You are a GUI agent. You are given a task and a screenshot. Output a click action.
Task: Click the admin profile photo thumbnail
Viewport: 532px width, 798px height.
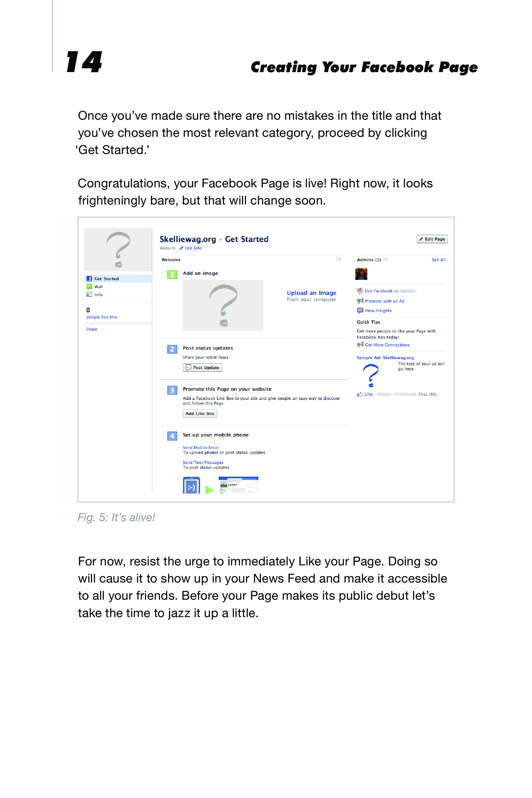point(361,274)
